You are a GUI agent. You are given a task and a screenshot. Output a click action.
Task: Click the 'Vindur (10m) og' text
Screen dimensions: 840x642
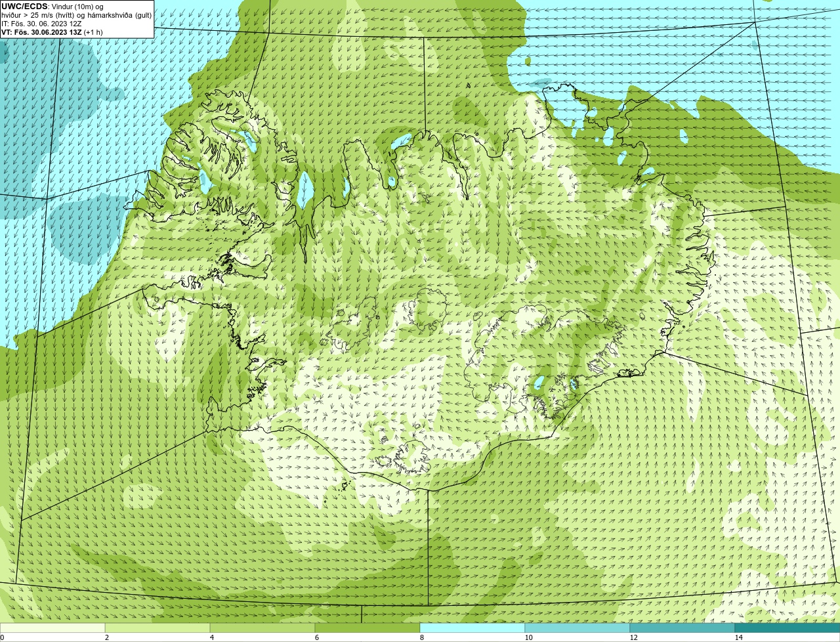click(77, 7)
